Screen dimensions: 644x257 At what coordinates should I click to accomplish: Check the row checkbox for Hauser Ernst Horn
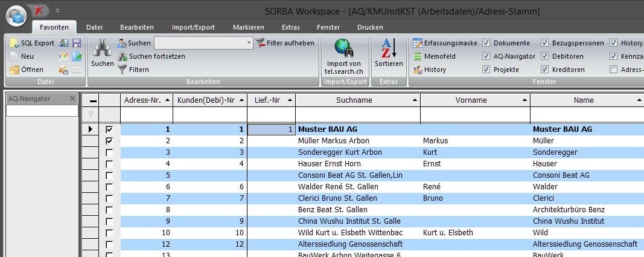pos(109,164)
